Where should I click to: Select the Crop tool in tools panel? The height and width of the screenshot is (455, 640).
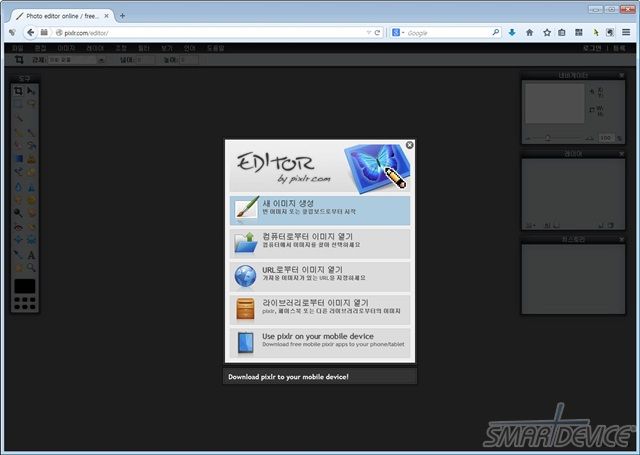[18, 91]
